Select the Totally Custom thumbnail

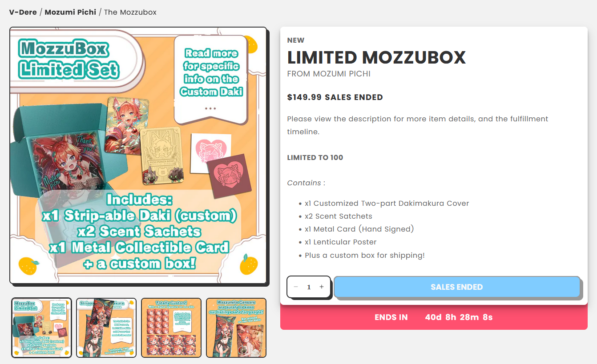click(171, 328)
